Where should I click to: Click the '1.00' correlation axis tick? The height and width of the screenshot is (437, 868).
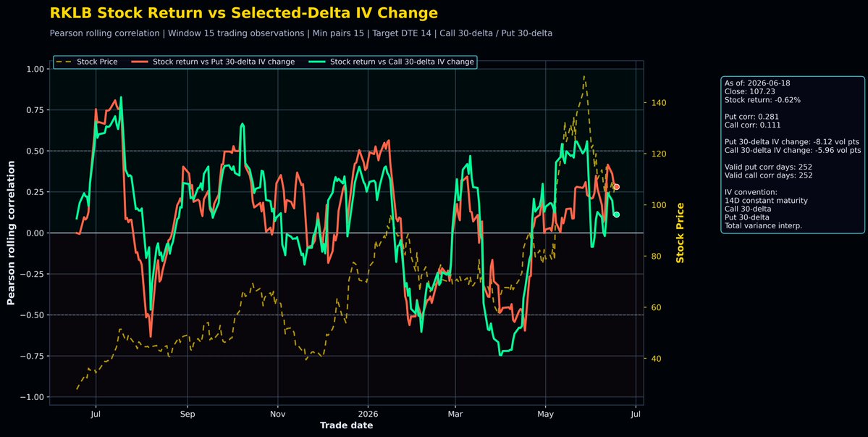click(35, 69)
